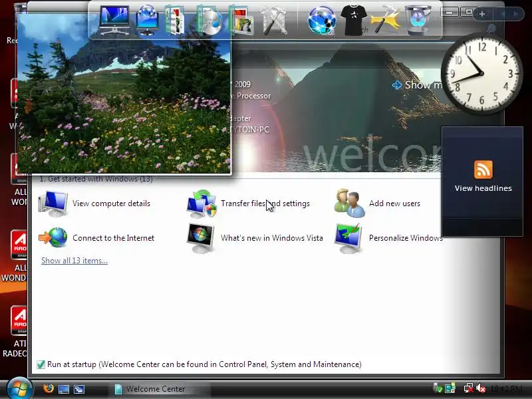
Task: Open the pictures folder in the dock
Action: click(x=241, y=21)
